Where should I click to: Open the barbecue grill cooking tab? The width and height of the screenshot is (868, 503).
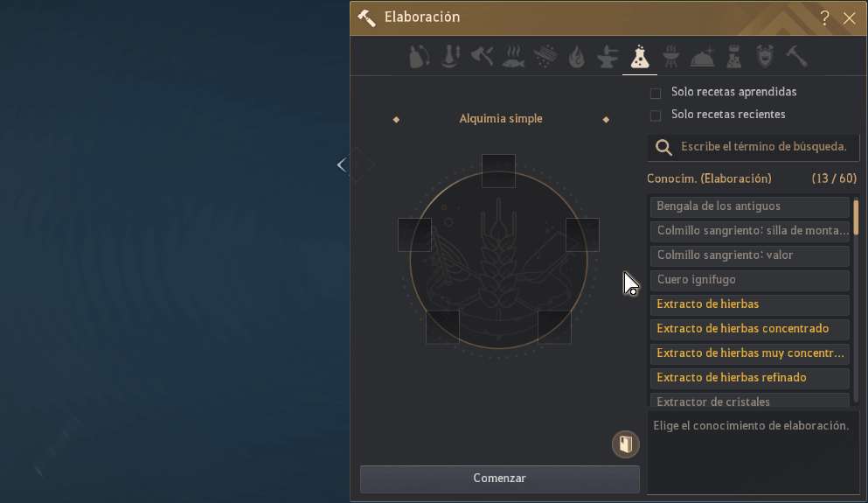pos(671,58)
